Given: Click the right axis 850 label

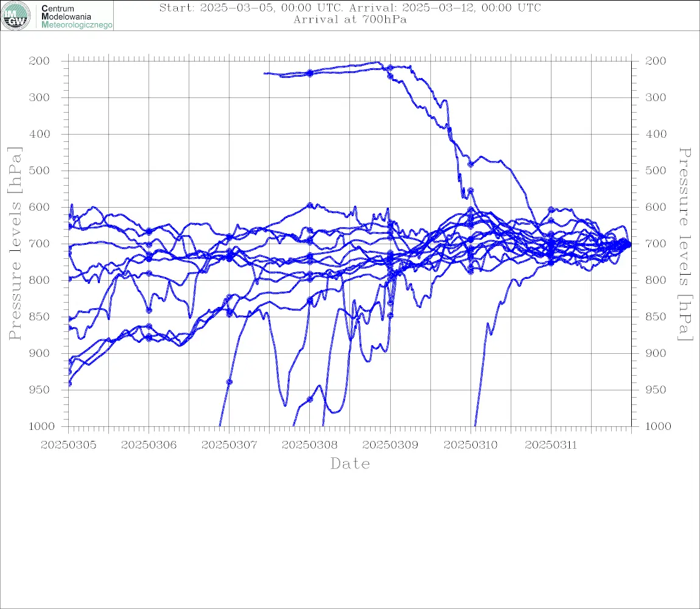Looking at the screenshot, I should pos(656,317).
